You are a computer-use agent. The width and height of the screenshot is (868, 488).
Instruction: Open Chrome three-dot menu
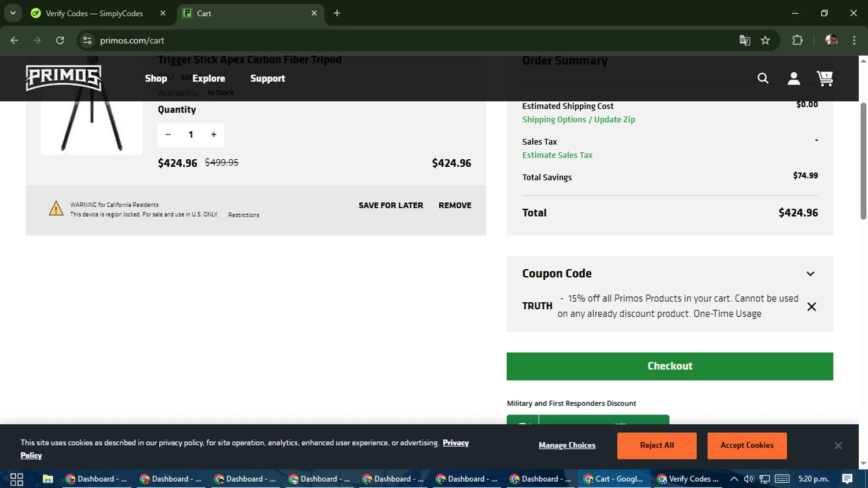pos(854,40)
